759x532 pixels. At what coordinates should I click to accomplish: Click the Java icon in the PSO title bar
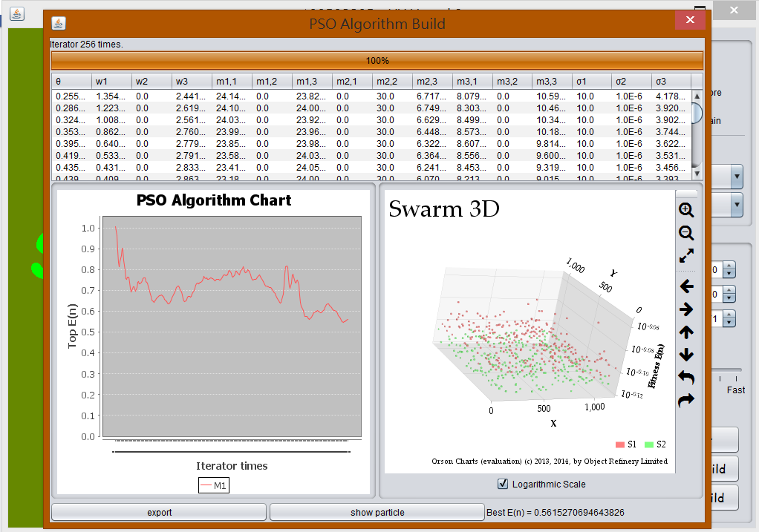[x=59, y=23]
